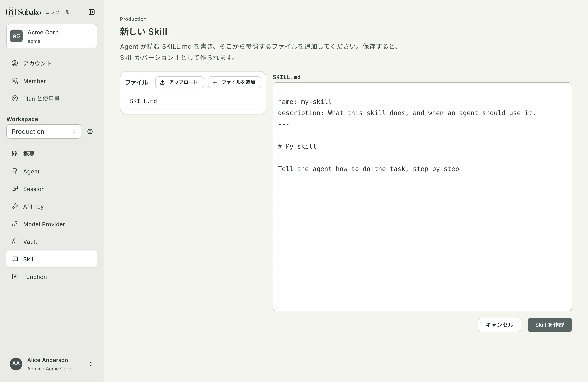
Task: Click inside the SKILL.md editor text area
Action: pyautogui.click(x=422, y=197)
